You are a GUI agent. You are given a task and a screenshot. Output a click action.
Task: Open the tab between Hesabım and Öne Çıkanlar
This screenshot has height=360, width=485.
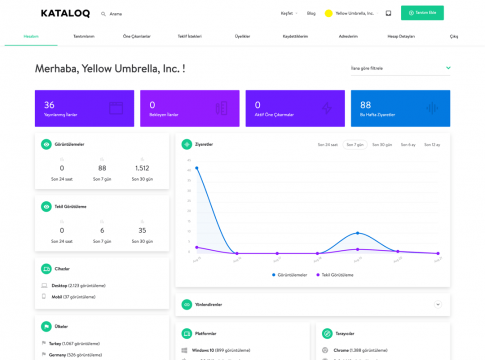pyautogui.click(x=84, y=36)
